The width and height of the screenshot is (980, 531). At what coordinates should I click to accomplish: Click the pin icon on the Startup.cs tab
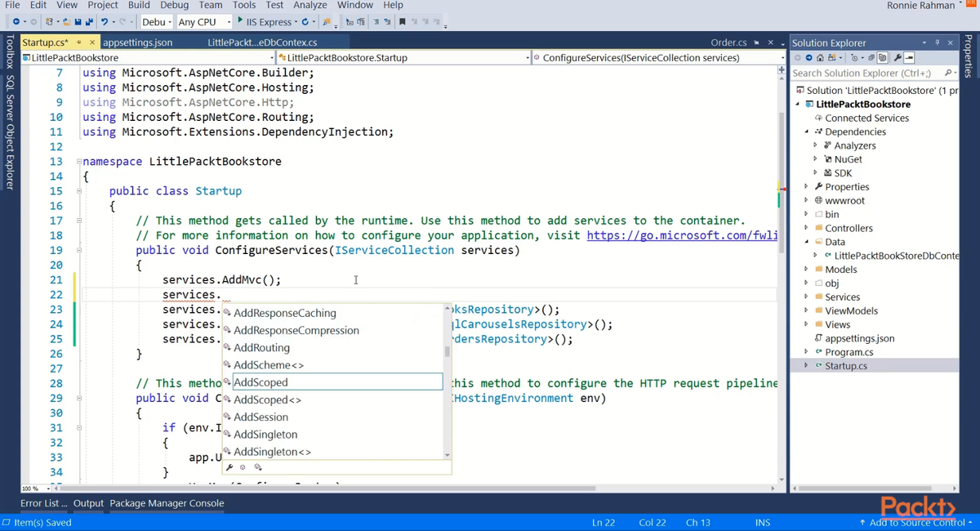pos(79,42)
